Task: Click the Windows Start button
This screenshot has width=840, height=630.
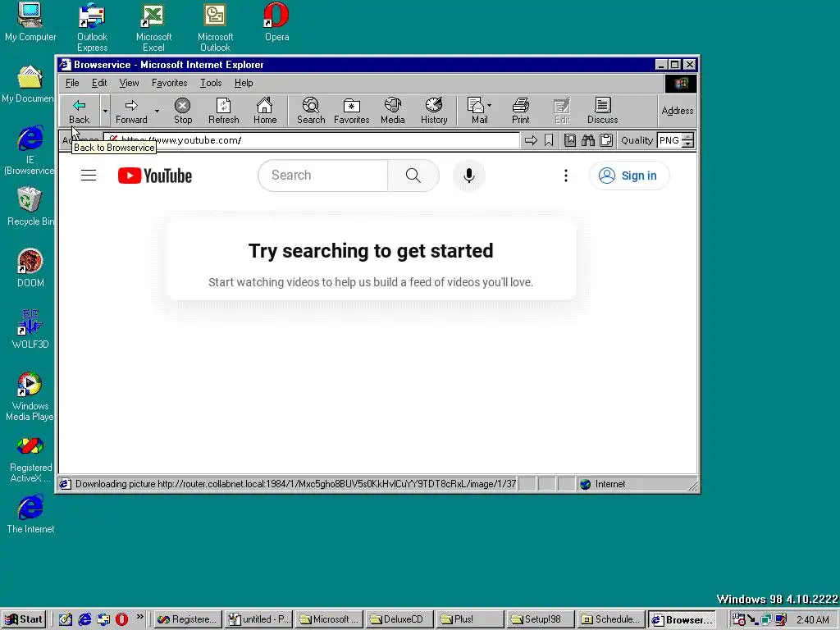Action: (24, 619)
